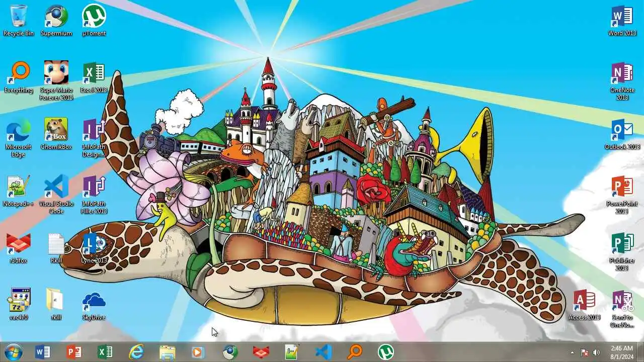644x362 pixels.
Task: Select the PowerPoint 2013 desktop shortcut
Action: [622, 194]
